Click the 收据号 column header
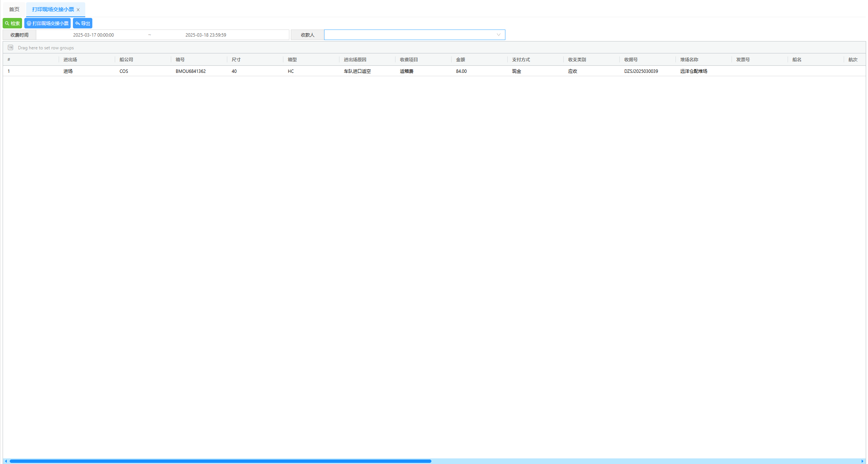This screenshot has height=464, width=868. click(631, 59)
